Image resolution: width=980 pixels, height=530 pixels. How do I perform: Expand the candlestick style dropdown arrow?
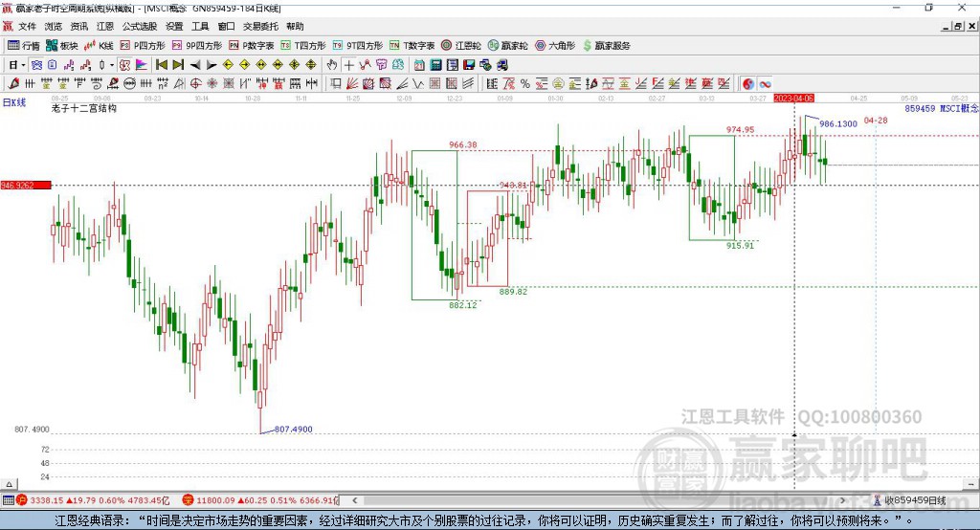112,65
